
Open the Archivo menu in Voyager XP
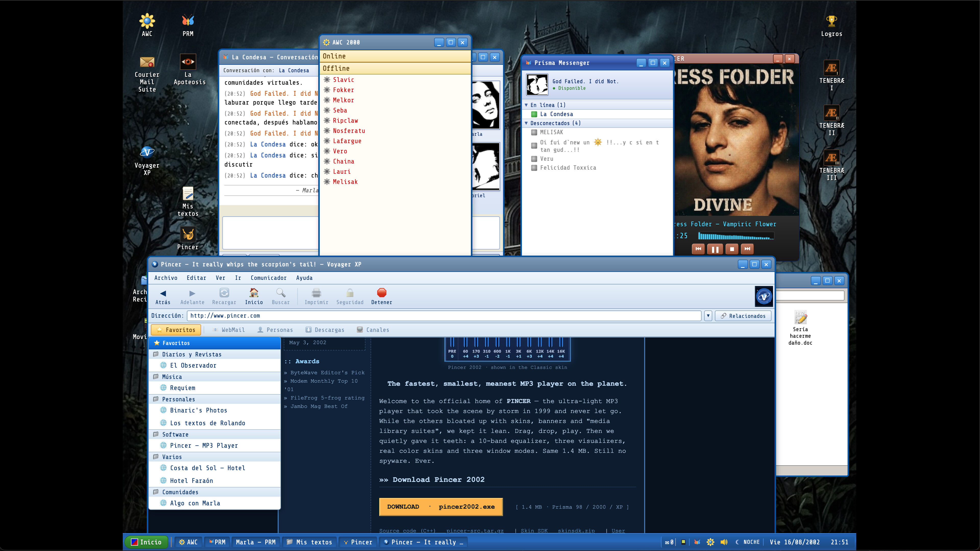166,278
